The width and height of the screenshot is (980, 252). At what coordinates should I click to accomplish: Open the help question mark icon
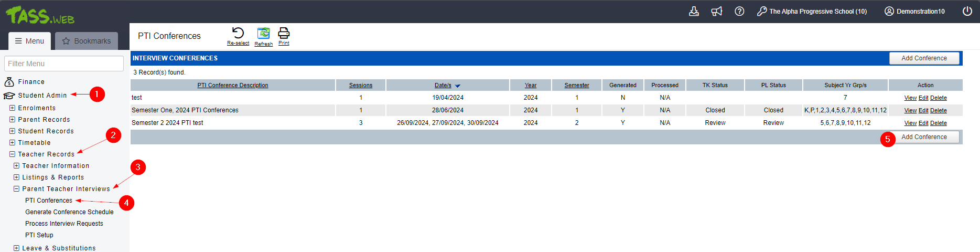pyautogui.click(x=739, y=11)
